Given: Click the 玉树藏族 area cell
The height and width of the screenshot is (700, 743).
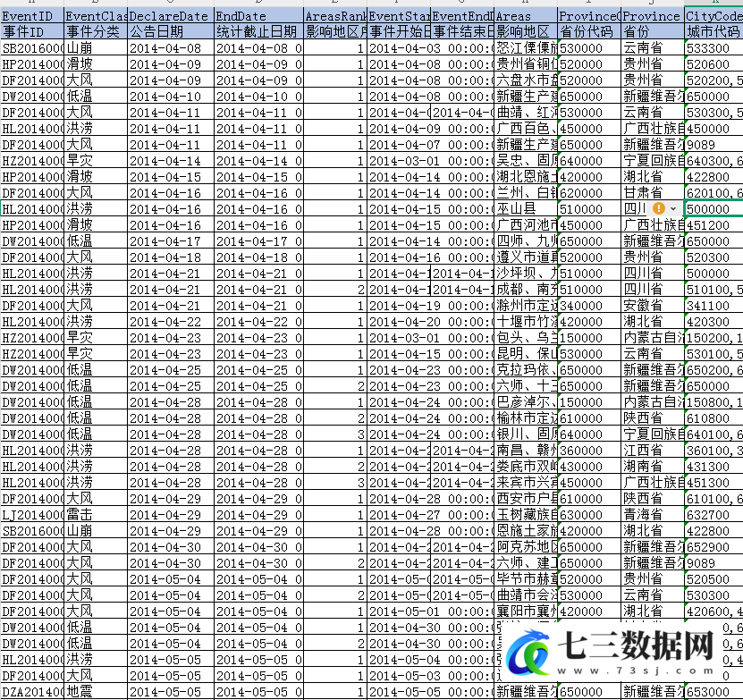Looking at the screenshot, I should pos(526,515).
